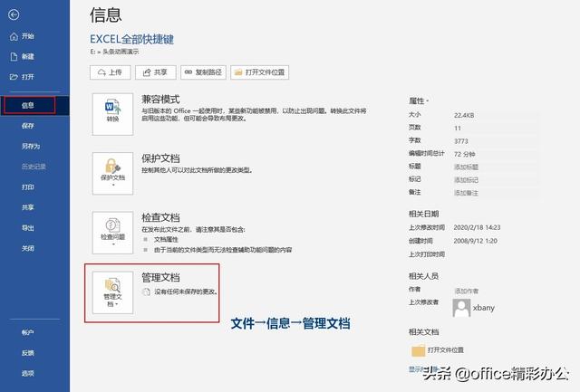Click the 检查文档 heading
The image size is (580, 392).
tap(160, 217)
